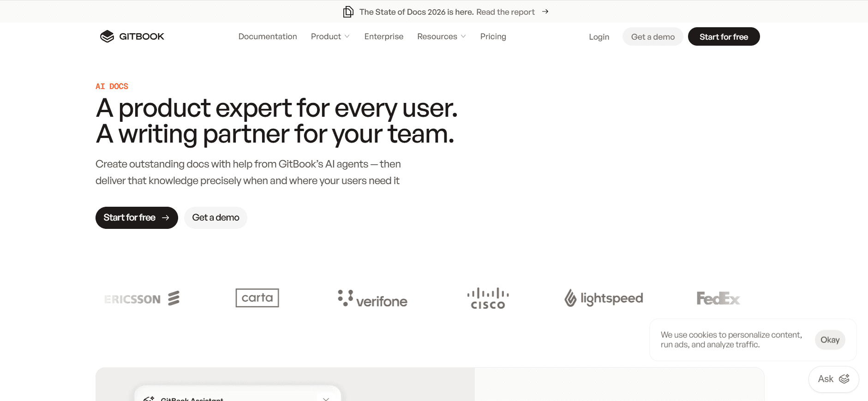
Task: Click the hero Get a demo button
Action: click(x=216, y=218)
